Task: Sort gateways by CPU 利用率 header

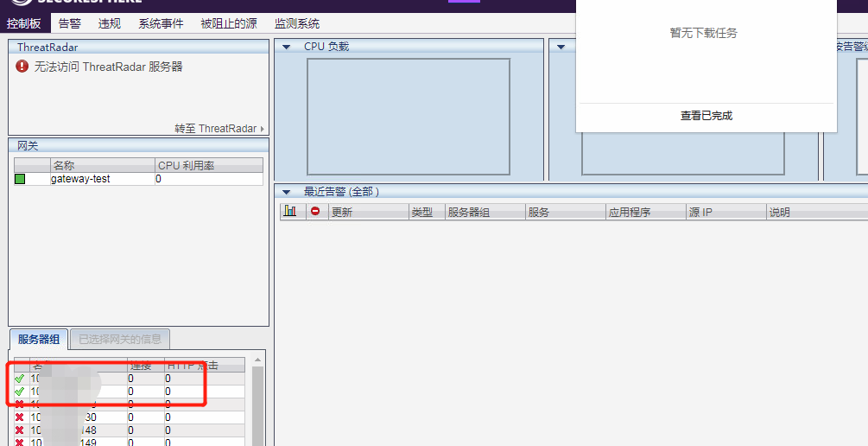Action: 209,165
